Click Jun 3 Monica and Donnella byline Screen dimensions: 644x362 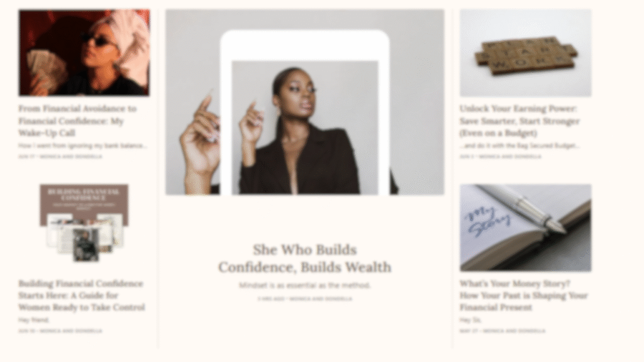pos(500,156)
